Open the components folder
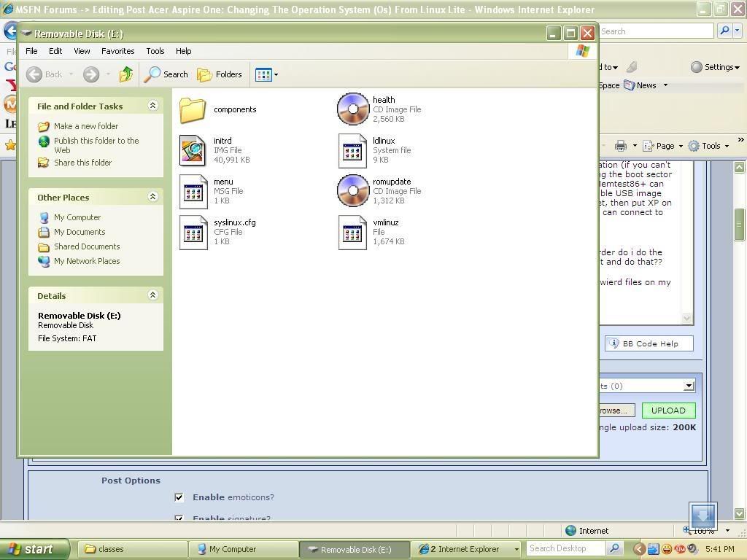Screen dimensions: 747x560 pyautogui.click(x=193, y=109)
